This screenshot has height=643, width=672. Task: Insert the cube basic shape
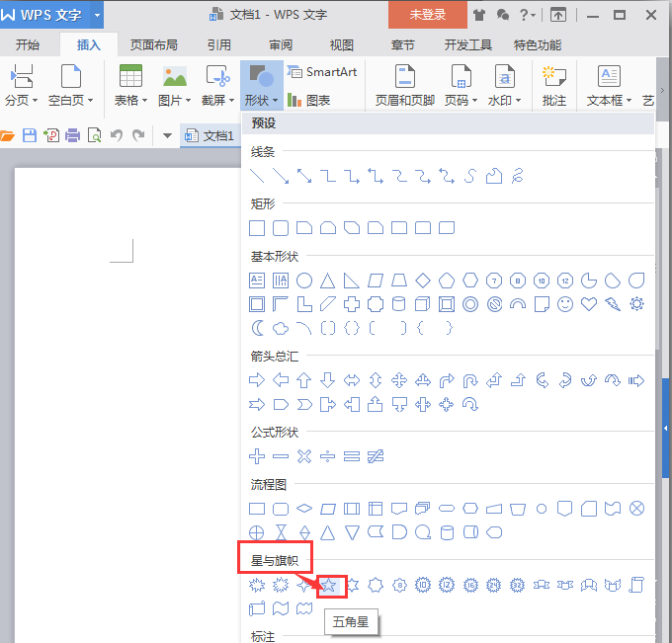coord(423,304)
